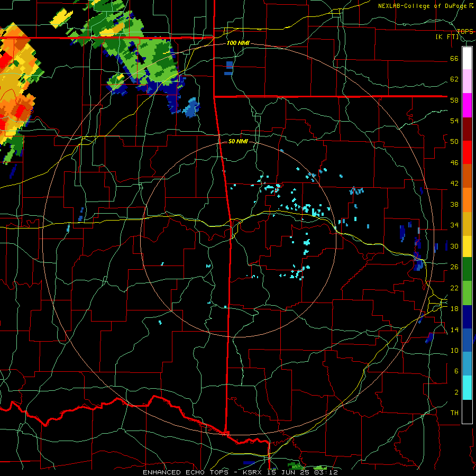This screenshot has width=476, height=476.
Task: Click the light pink legend swatch
Action: (467, 81)
